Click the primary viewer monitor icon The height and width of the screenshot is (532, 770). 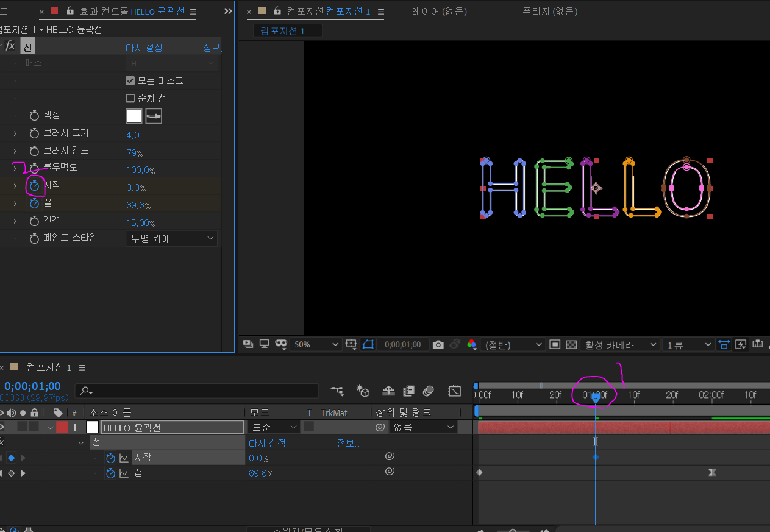coord(265,344)
